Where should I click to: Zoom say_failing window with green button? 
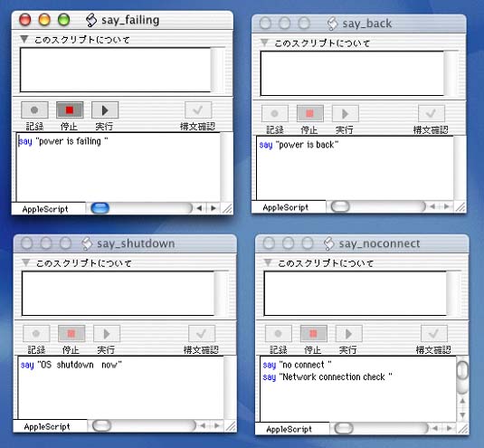click(64, 20)
